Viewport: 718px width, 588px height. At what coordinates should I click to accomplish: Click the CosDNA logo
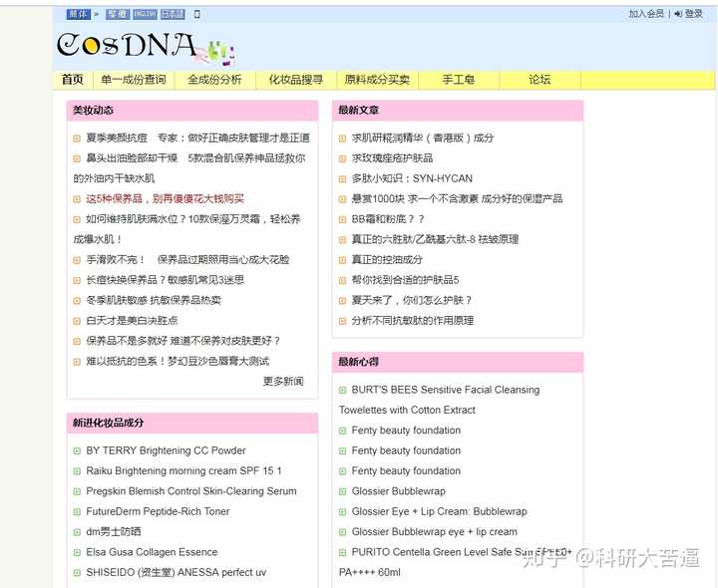coord(146,48)
